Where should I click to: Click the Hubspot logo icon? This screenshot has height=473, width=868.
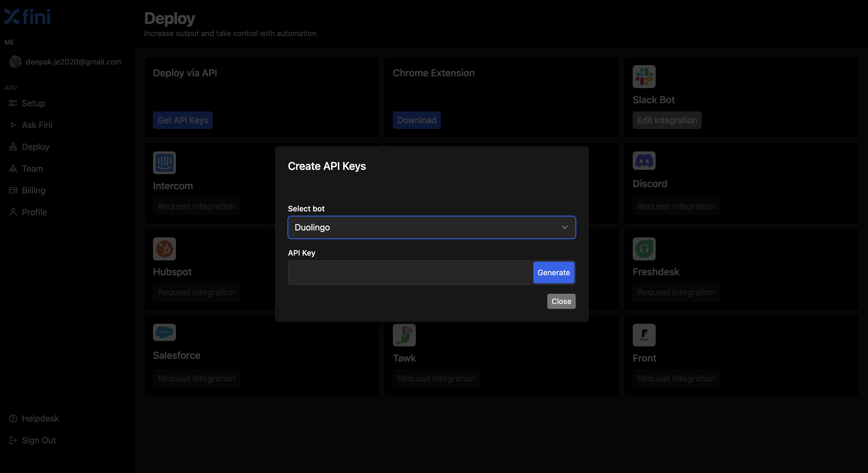[164, 249]
